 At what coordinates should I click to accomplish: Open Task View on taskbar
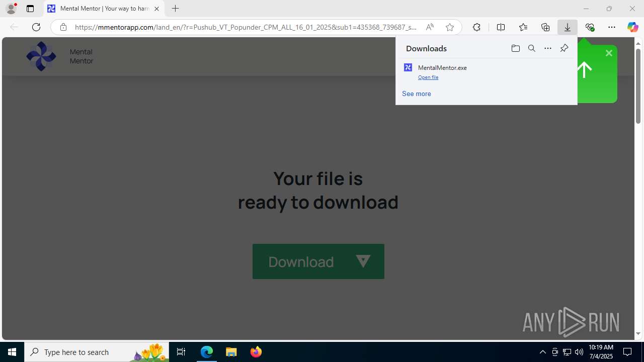(x=181, y=352)
